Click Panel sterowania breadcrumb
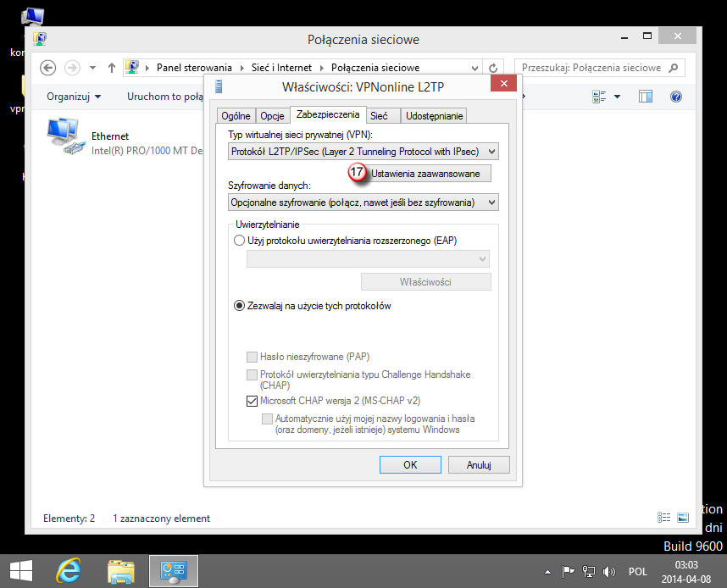The height and width of the screenshot is (588, 727). point(194,68)
